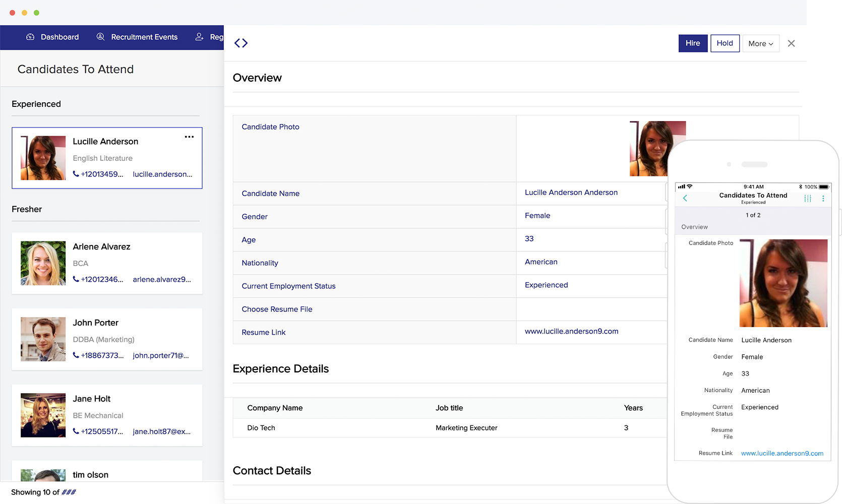The image size is (842, 504).
Task: Put candidate on Hold
Action: (x=725, y=43)
